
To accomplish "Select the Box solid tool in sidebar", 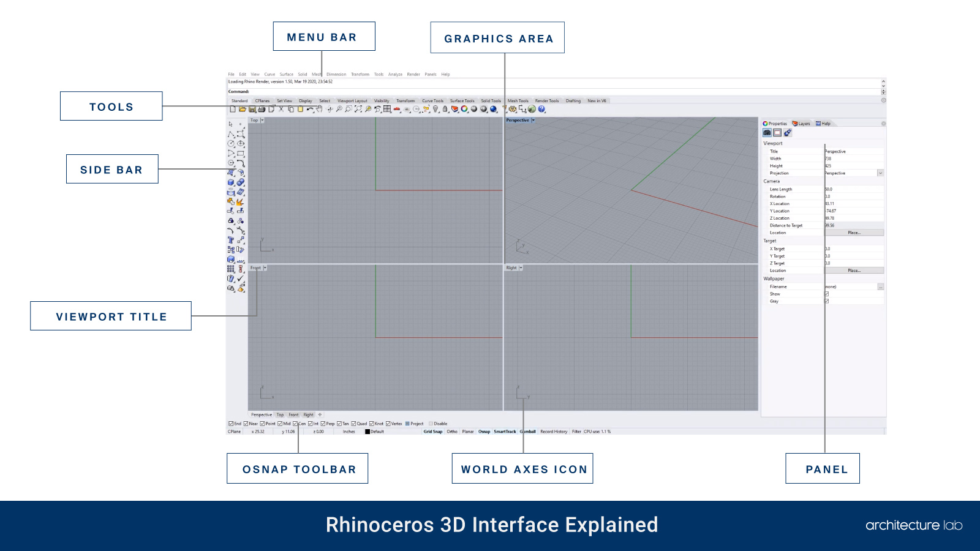I will coord(231,182).
